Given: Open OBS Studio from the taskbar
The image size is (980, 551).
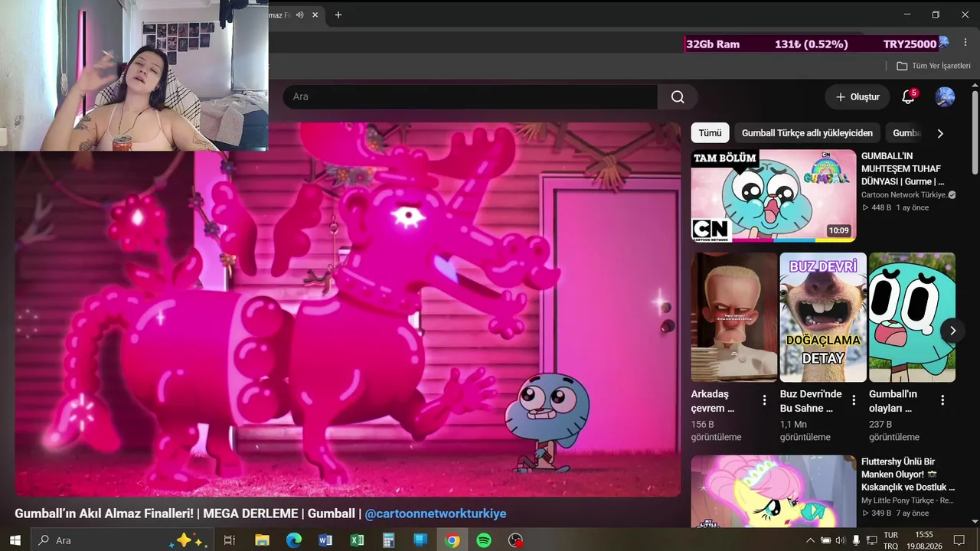Looking at the screenshot, I should [516, 540].
